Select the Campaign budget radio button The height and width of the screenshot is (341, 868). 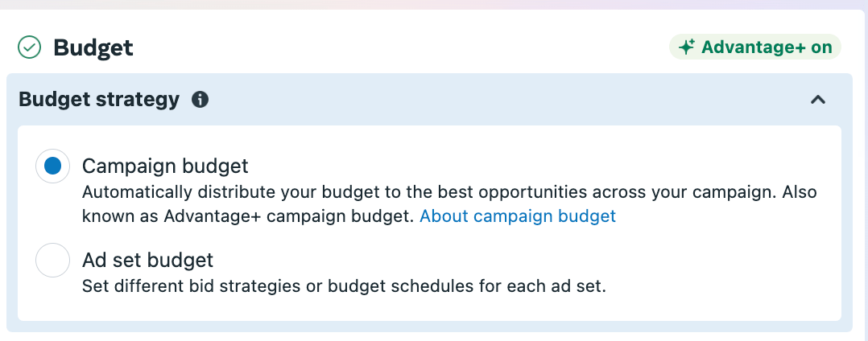coord(52,166)
